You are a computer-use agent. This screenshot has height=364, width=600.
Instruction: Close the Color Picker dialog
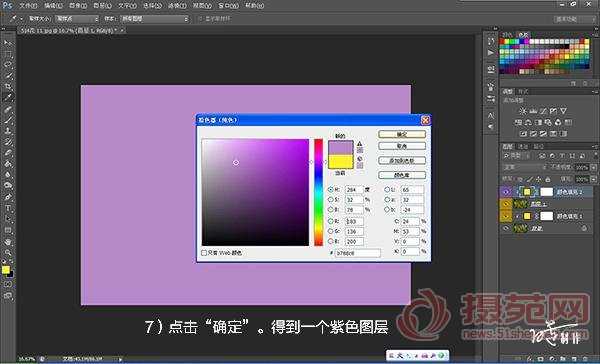tap(425, 120)
